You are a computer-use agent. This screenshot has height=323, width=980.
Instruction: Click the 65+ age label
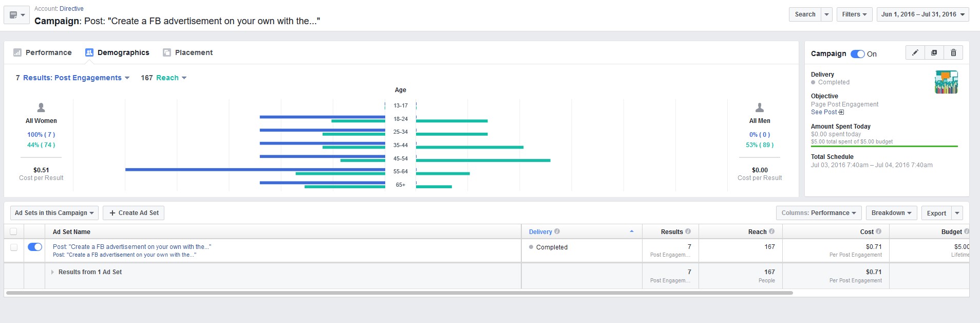[x=401, y=185]
